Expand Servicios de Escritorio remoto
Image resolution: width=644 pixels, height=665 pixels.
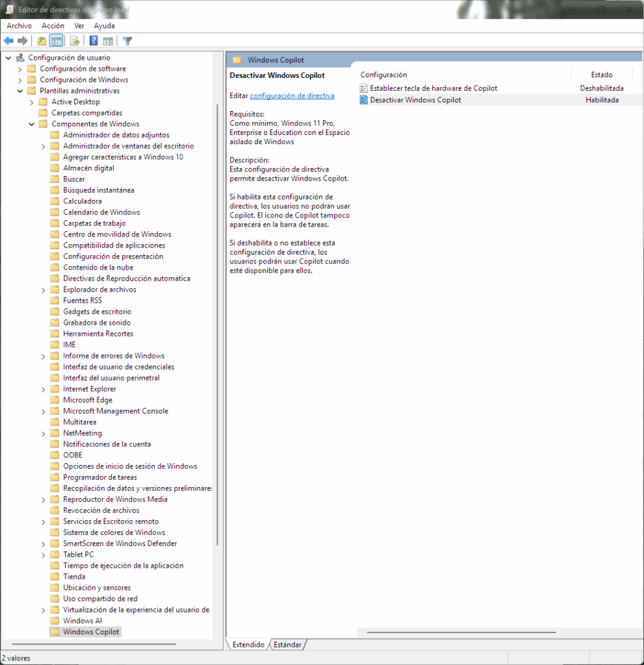tap(44, 521)
